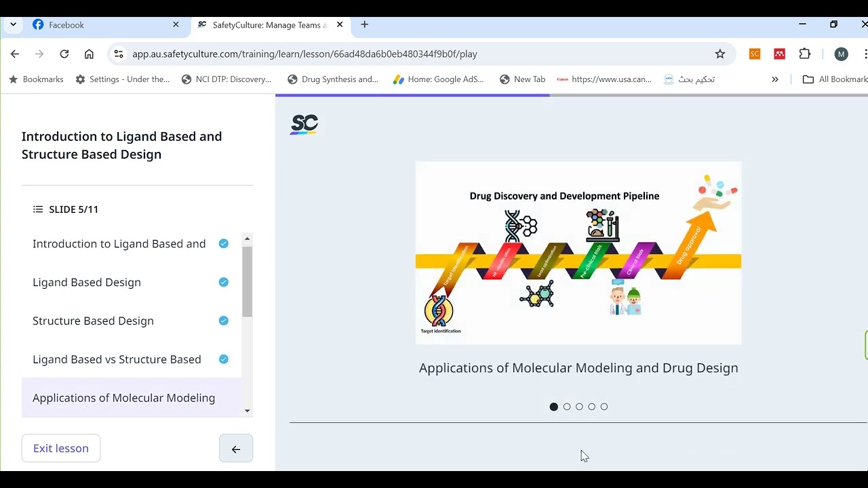Click the Drug Discovery Pipeline image

[x=578, y=253]
